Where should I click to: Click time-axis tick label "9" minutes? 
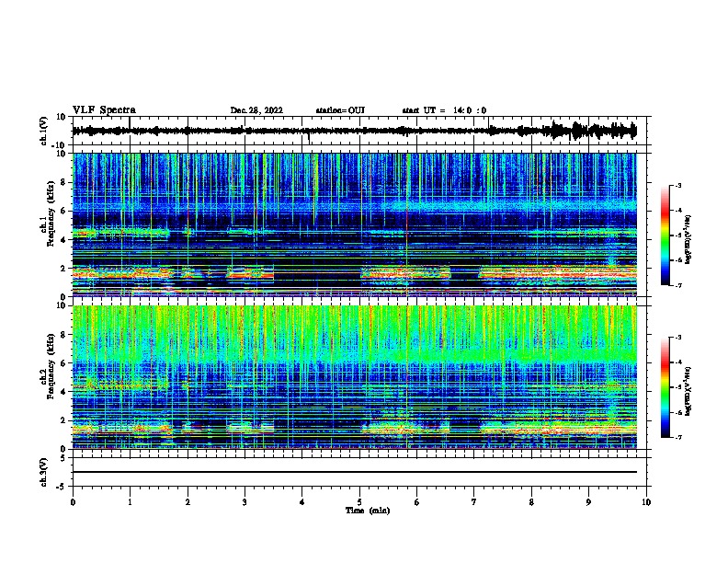click(x=588, y=502)
